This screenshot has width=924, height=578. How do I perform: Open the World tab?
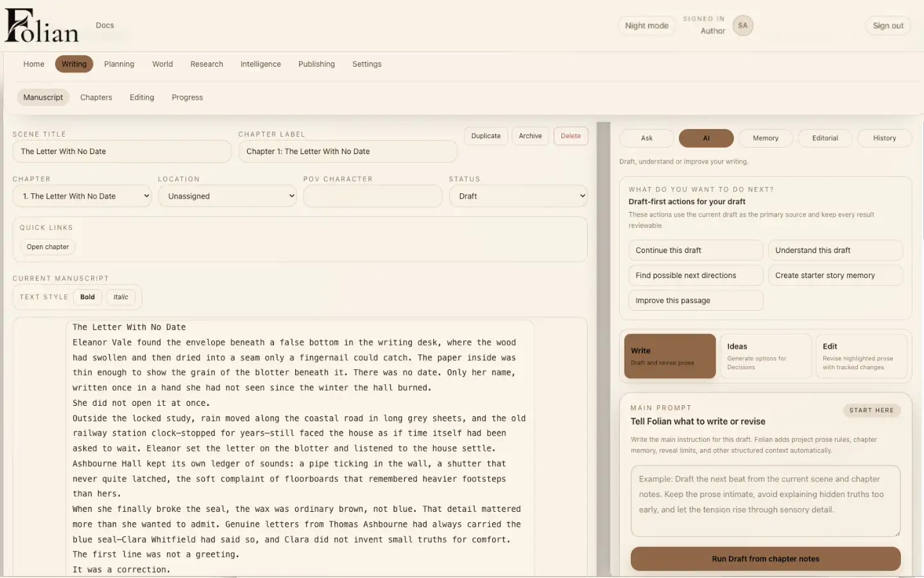(x=162, y=64)
